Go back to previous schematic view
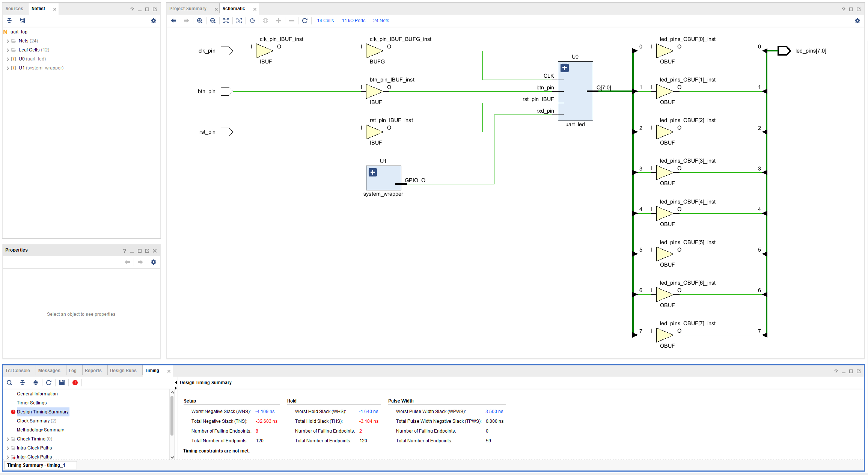 (173, 21)
